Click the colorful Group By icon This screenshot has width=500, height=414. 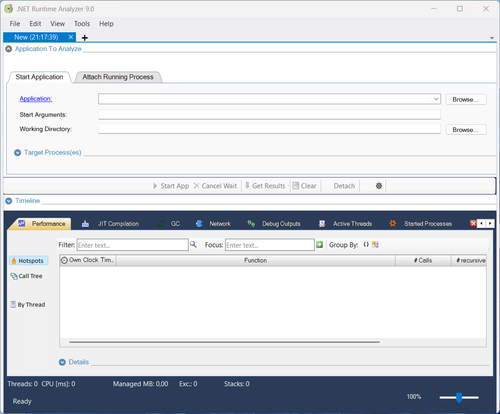pos(375,245)
